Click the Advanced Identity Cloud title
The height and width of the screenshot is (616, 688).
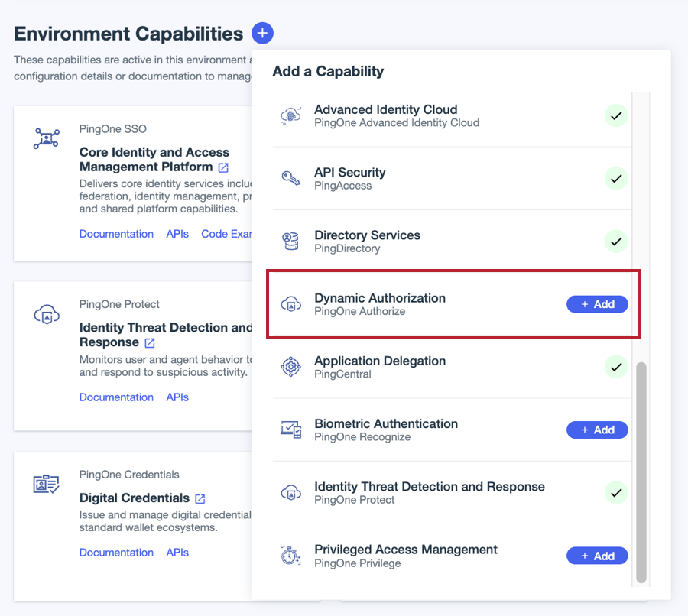(386, 109)
